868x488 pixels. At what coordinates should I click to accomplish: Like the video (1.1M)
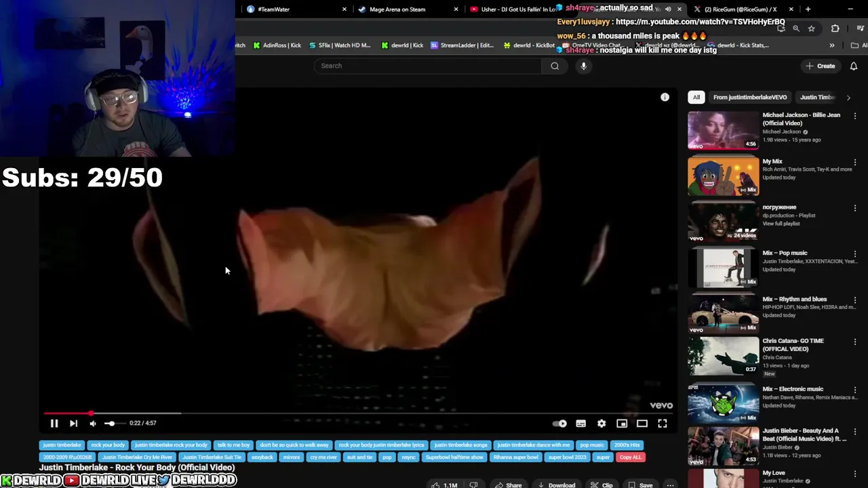point(444,485)
